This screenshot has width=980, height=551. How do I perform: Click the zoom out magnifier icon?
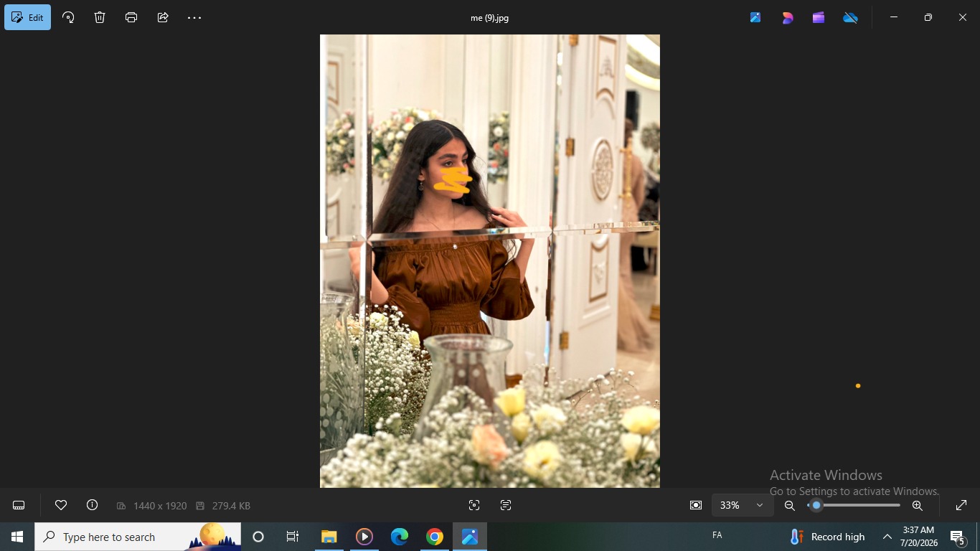(x=789, y=506)
